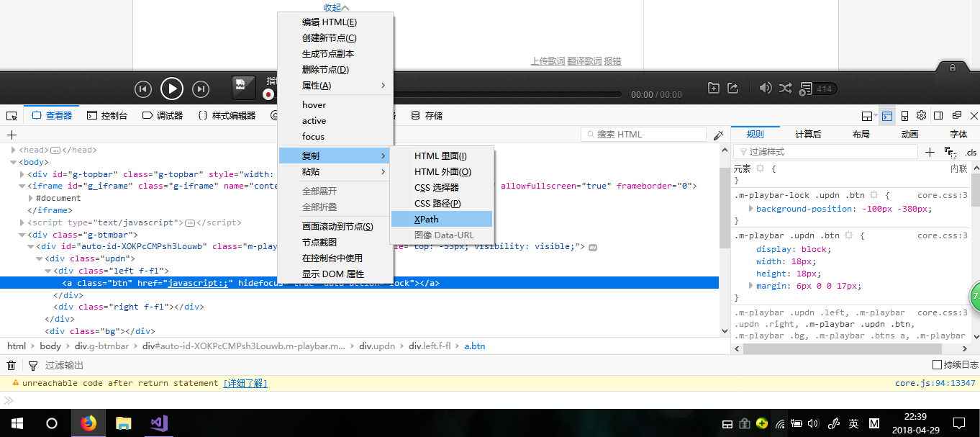Click the shuffle play mode icon
This screenshot has height=437, width=980.
pos(785,88)
